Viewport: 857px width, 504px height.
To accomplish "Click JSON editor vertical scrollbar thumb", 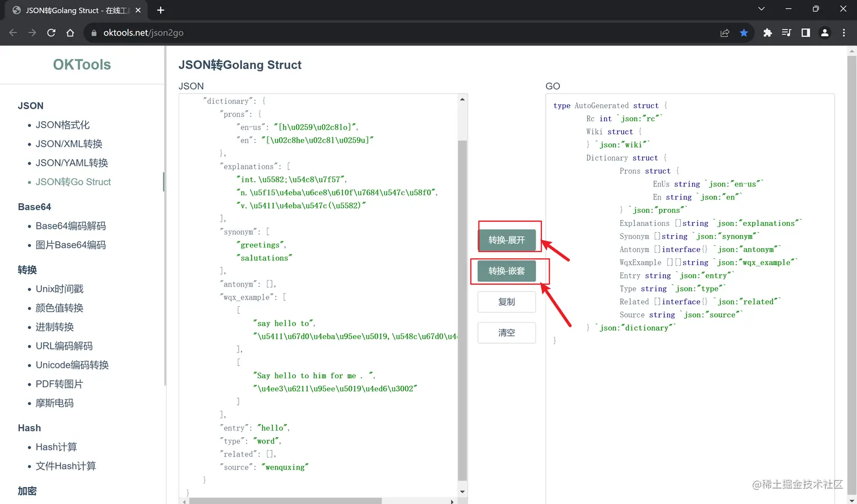I will pyautogui.click(x=463, y=310).
